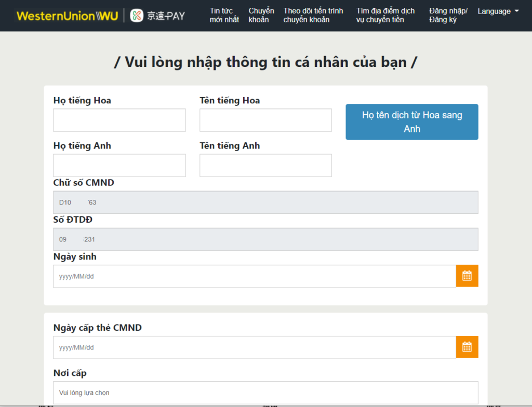Focus the Tên tiếng Anh input field
532x407 pixels.
tap(265, 166)
